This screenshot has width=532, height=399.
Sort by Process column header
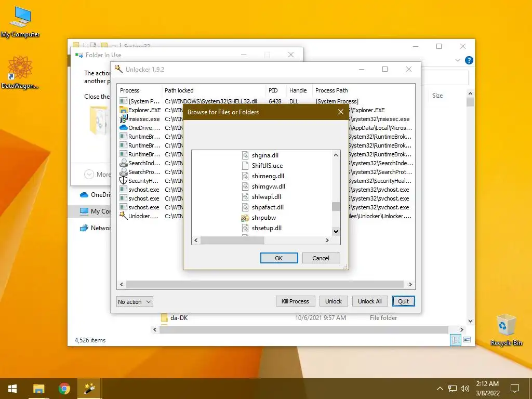point(139,90)
